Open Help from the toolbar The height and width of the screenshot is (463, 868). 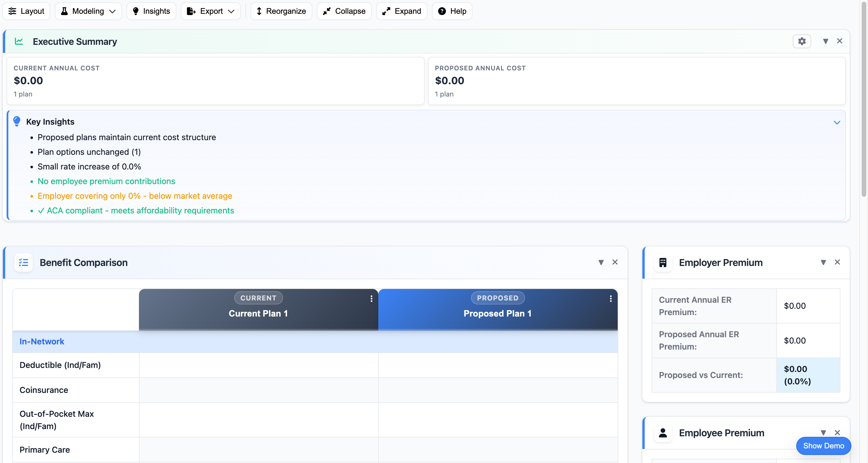(452, 11)
